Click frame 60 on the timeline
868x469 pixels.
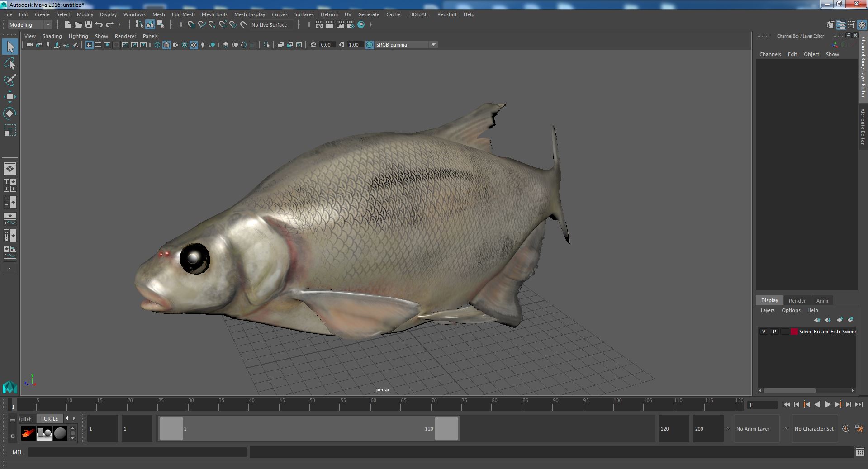click(373, 404)
